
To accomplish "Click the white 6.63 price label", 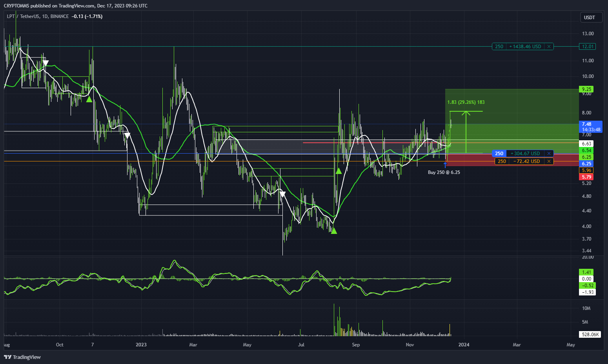I will [x=586, y=144].
